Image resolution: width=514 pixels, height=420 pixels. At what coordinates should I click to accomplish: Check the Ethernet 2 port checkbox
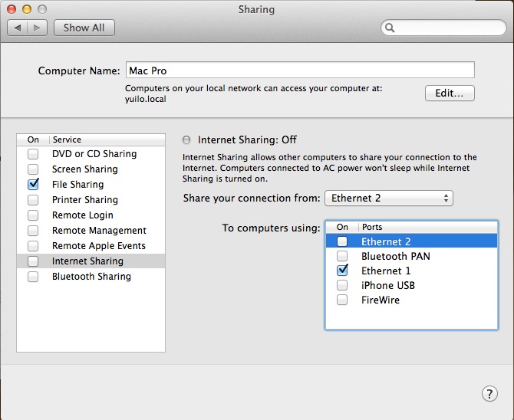[342, 241]
